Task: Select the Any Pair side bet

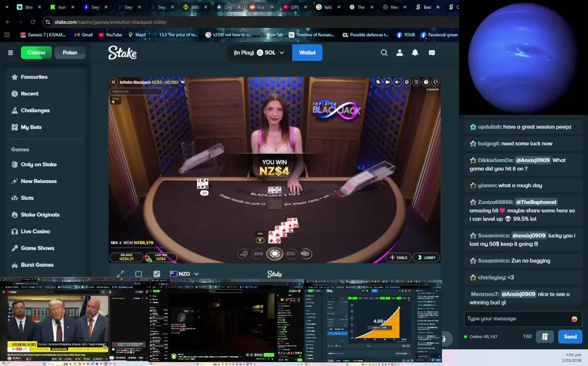Action: (291, 254)
